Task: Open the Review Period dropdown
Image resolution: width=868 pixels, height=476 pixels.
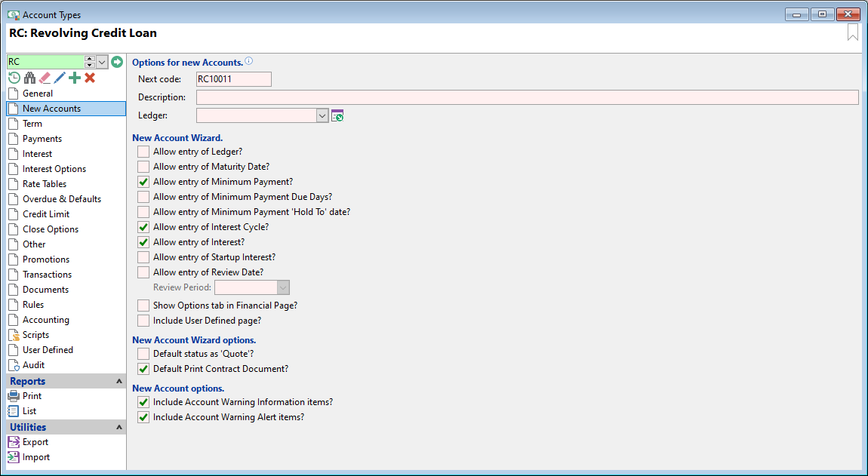Action: (283, 288)
